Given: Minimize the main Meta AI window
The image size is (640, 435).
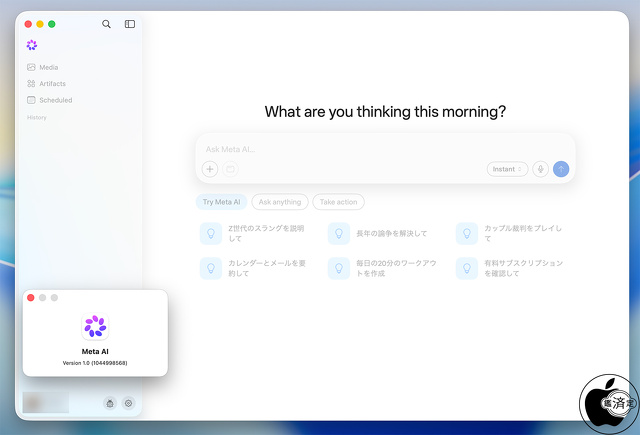Looking at the screenshot, I should click(40, 24).
